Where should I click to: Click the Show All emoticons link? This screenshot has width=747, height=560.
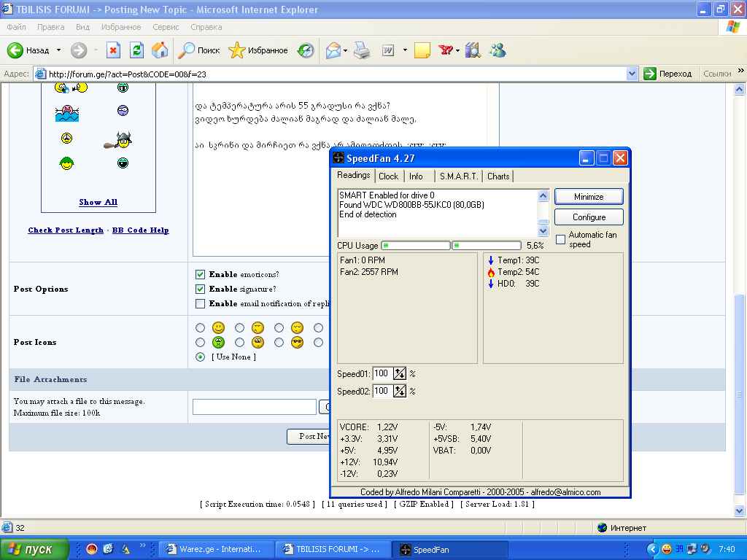98,202
